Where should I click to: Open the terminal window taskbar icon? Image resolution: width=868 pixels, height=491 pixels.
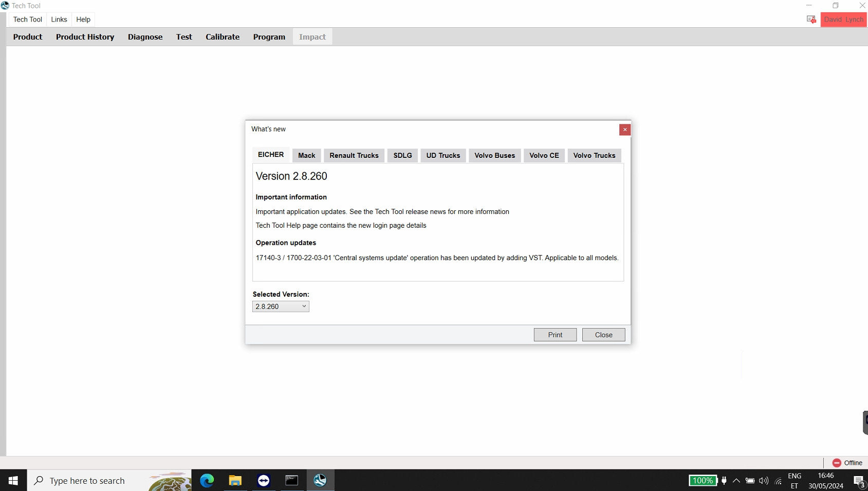point(292,480)
